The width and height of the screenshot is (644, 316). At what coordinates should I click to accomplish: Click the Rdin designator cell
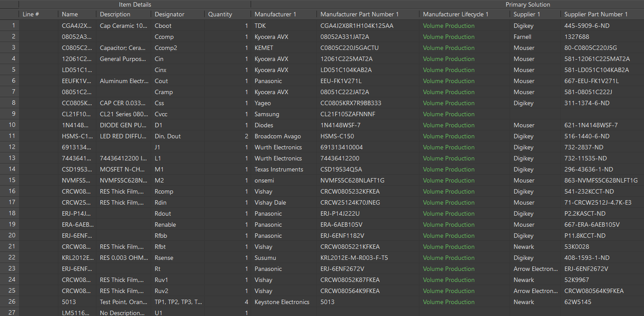[x=178, y=202]
